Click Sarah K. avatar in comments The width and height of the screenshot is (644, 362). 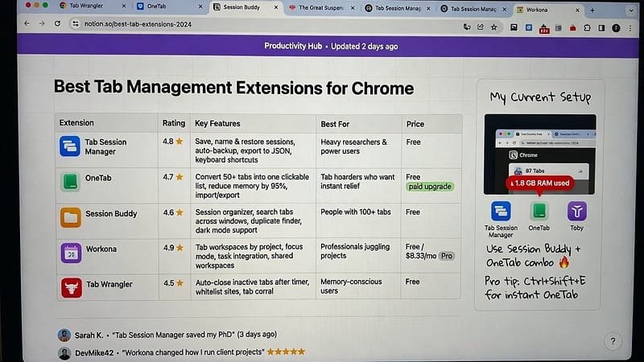pyautogui.click(x=64, y=335)
